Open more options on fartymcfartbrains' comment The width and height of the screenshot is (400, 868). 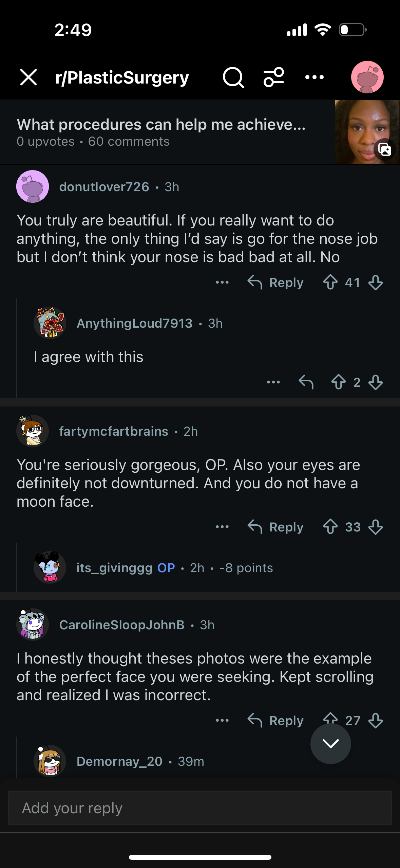tap(222, 527)
